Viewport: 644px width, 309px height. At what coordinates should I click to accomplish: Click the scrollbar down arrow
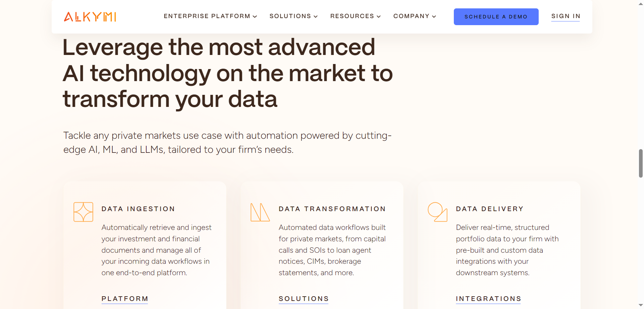point(640,304)
